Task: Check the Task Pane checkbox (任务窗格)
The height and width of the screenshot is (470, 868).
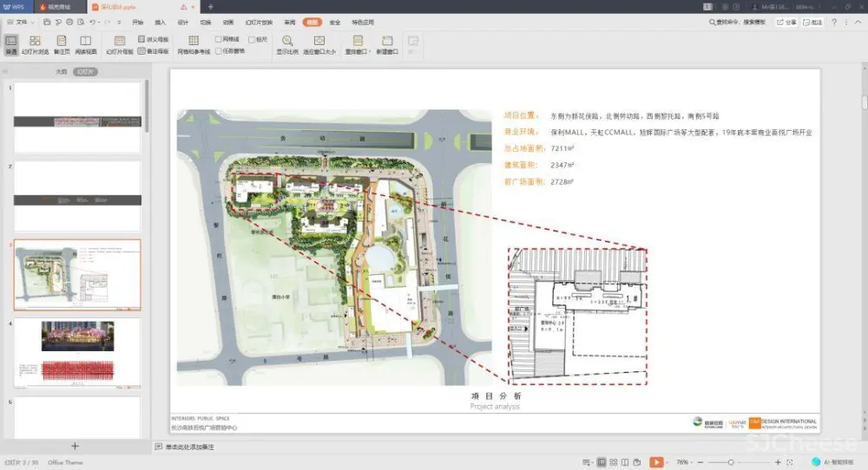Action: tap(219, 51)
